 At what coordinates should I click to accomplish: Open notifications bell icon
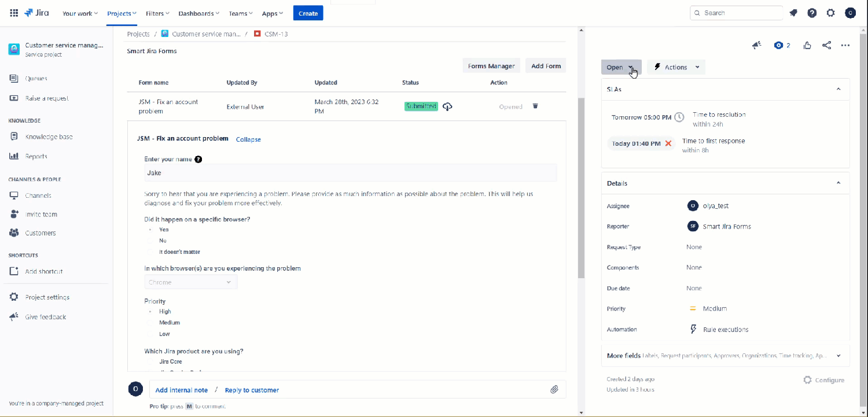793,13
